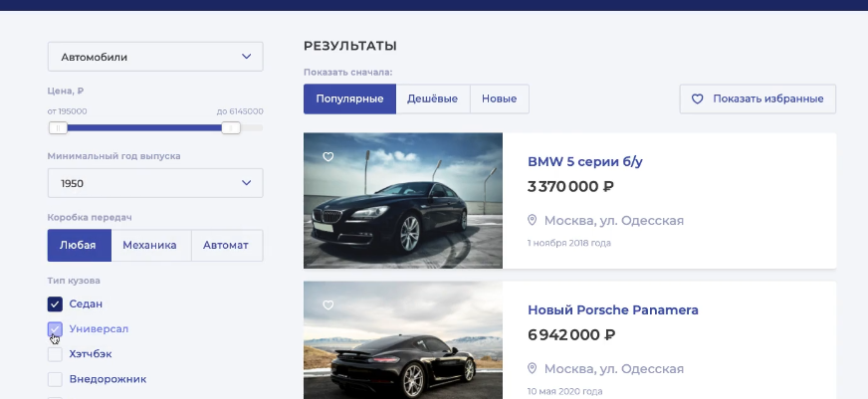Select Любая transmission option

coord(79,245)
